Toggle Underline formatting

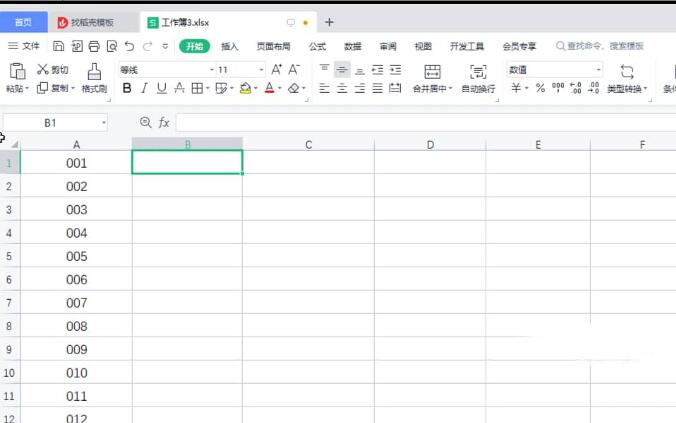point(162,88)
